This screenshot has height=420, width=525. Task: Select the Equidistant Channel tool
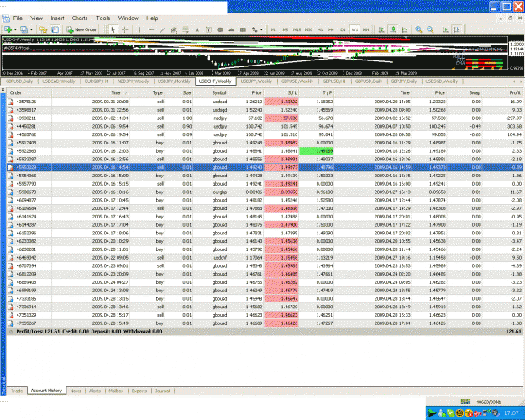[174, 29]
